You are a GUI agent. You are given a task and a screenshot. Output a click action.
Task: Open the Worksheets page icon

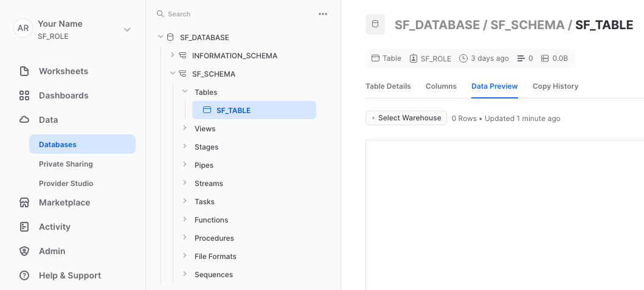tap(24, 71)
